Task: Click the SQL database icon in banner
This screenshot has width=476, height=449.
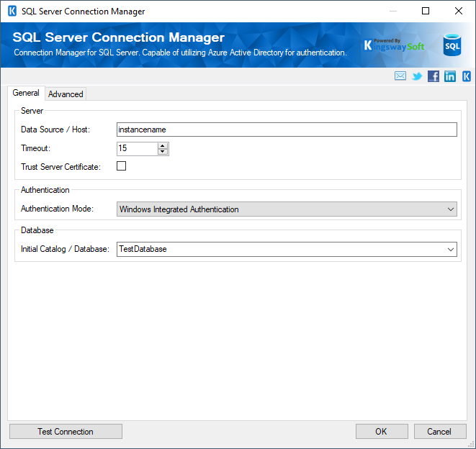Action: pyautogui.click(x=452, y=45)
